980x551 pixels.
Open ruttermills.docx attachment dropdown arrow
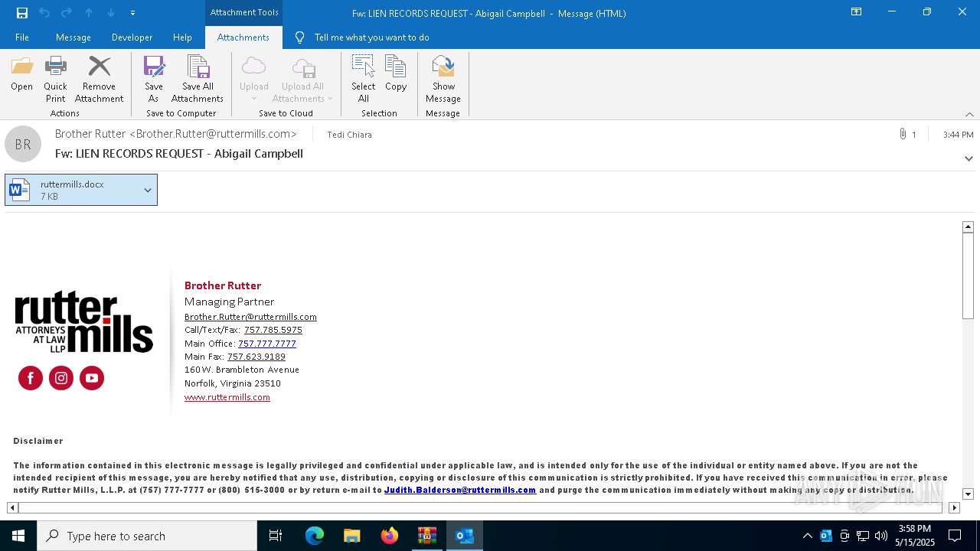(x=148, y=190)
